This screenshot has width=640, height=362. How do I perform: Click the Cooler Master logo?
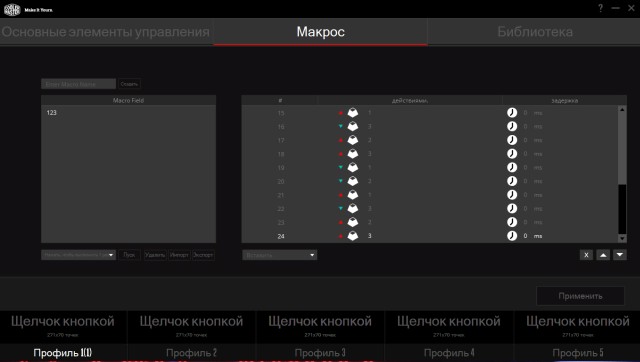[x=12, y=9]
